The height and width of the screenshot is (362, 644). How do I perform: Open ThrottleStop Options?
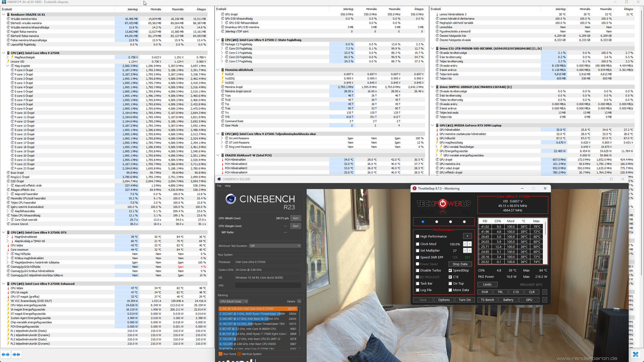[444, 300]
